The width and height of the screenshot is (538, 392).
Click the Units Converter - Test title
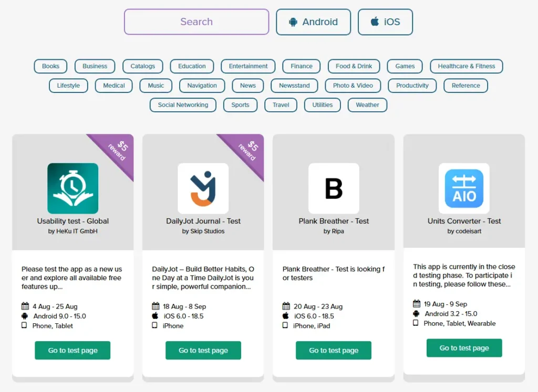tap(464, 221)
